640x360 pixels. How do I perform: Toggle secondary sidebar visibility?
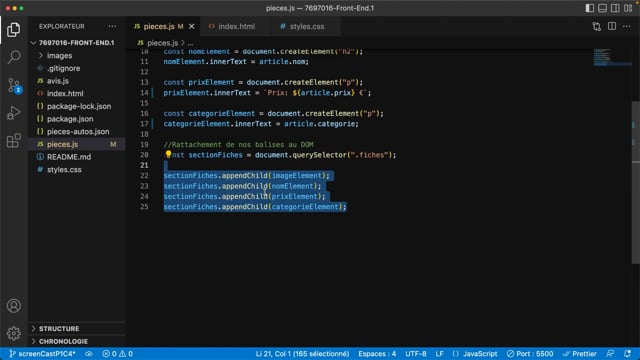[x=615, y=8]
